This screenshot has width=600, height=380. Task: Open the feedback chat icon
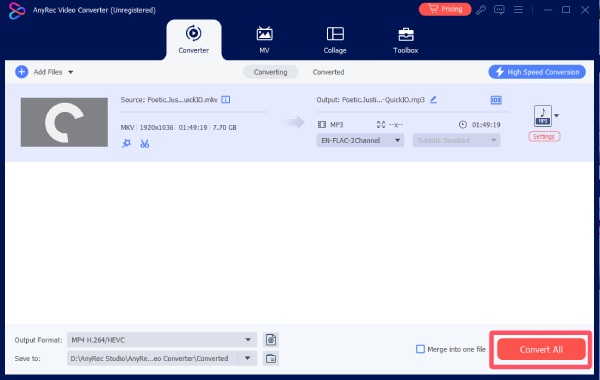(499, 10)
